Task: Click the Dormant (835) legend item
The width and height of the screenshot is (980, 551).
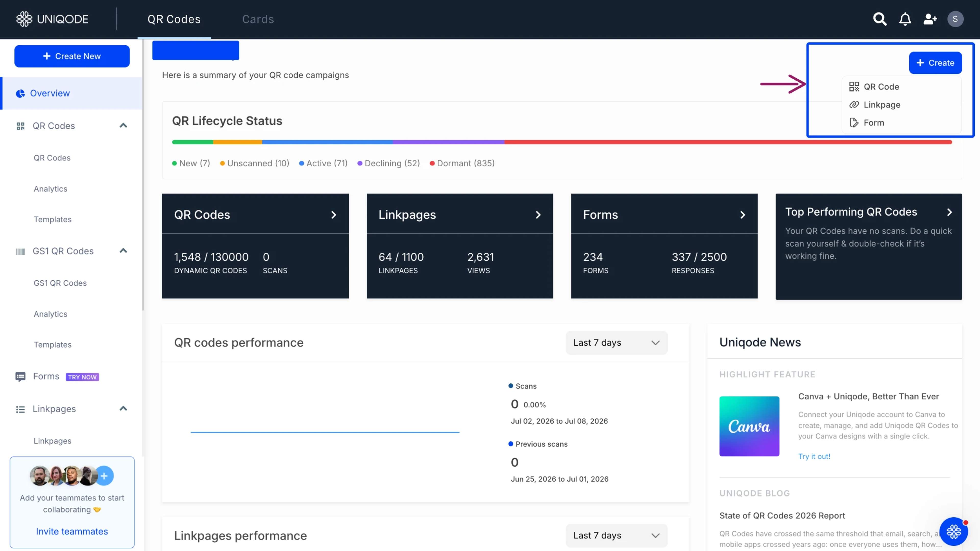Action: (x=462, y=164)
